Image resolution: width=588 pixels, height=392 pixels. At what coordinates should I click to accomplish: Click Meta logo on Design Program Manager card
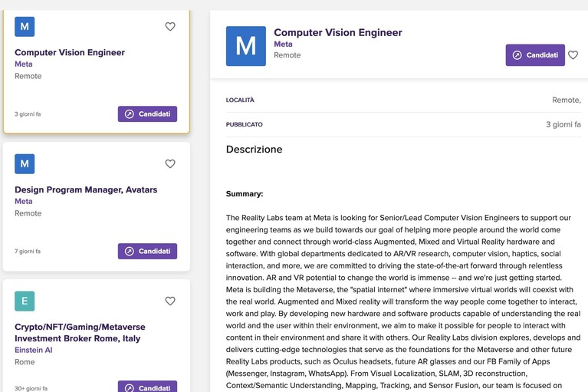click(x=25, y=164)
